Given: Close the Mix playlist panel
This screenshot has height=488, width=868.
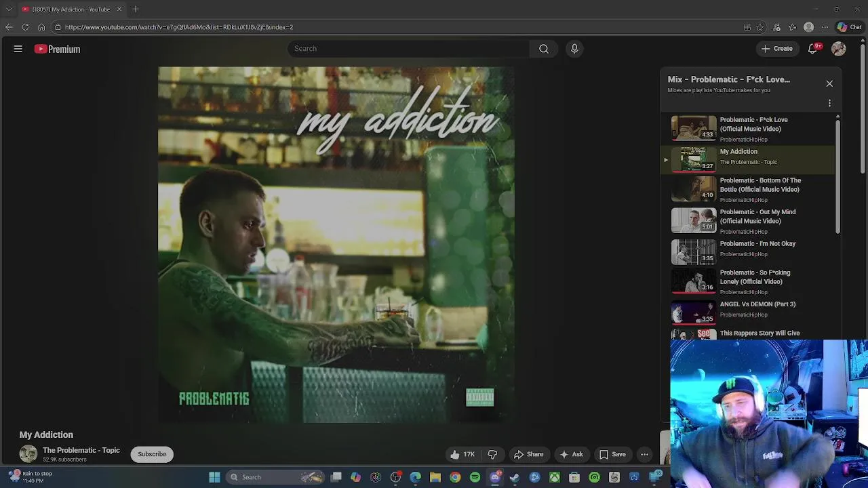Looking at the screenshot, I should 829,83.
